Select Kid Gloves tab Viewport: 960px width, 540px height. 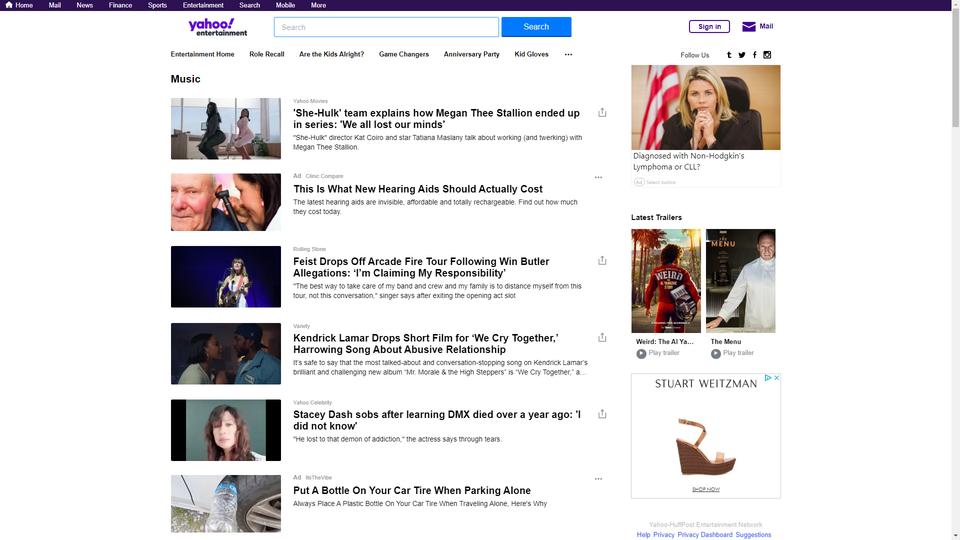point(531,54)
